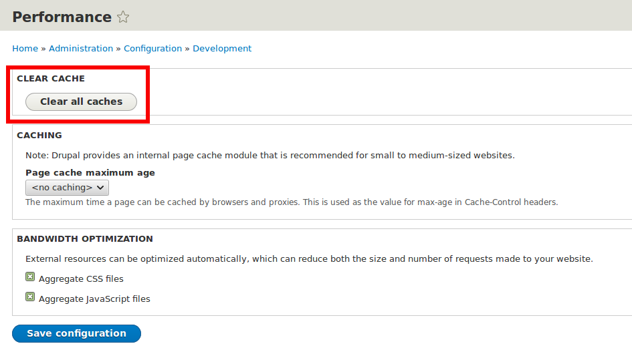
Task: Open the Configuration breadcrumb link
Action: tap(152, 48)
